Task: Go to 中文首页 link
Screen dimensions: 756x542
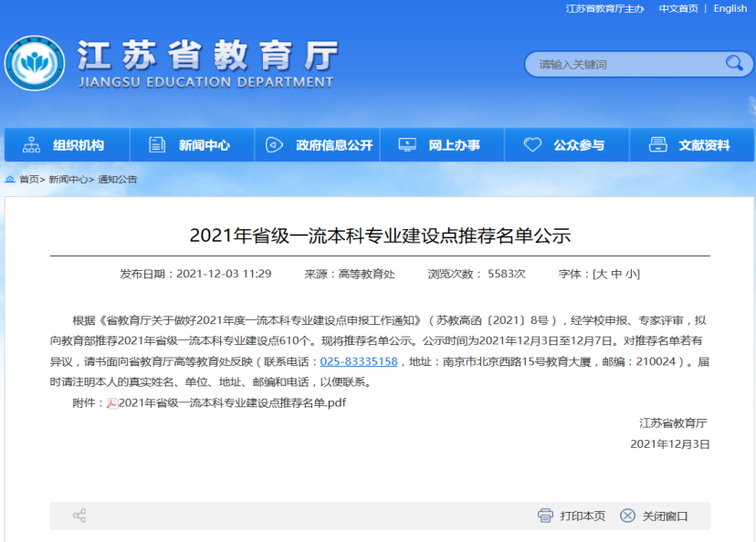Action: [678, 8]
